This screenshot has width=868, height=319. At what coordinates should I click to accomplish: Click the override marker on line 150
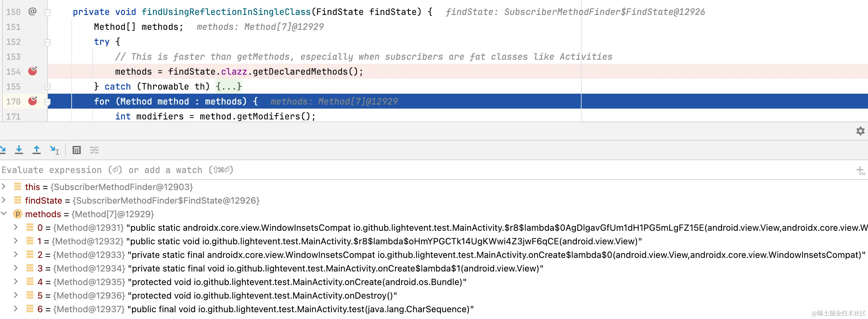click(32, 12)
